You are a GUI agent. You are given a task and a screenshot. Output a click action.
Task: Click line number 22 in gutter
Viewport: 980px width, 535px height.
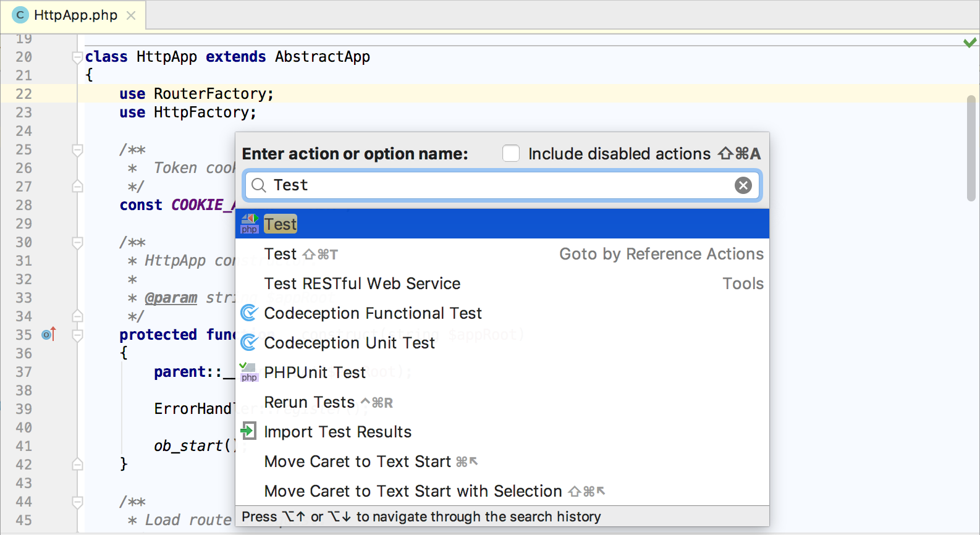[24, 94]
